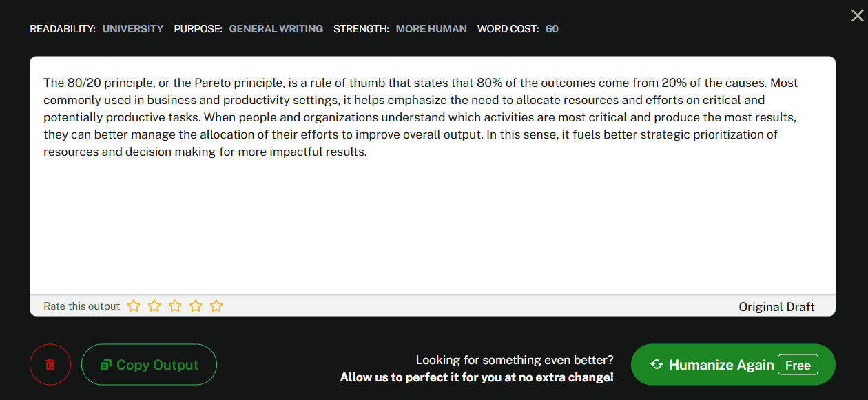Close the output panel with the X
The width and height of the screenshot is (868, 400).
pyautogui.click(x=857, y=16)
